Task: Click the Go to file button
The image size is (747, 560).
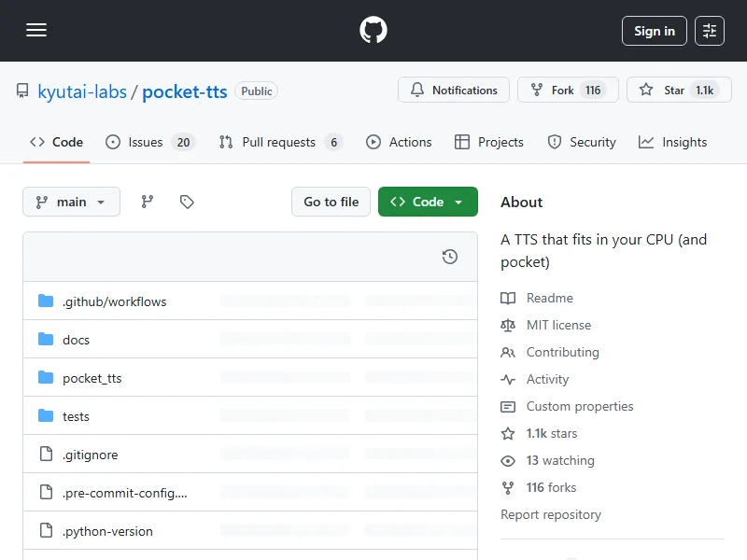Action: [331, 202]
